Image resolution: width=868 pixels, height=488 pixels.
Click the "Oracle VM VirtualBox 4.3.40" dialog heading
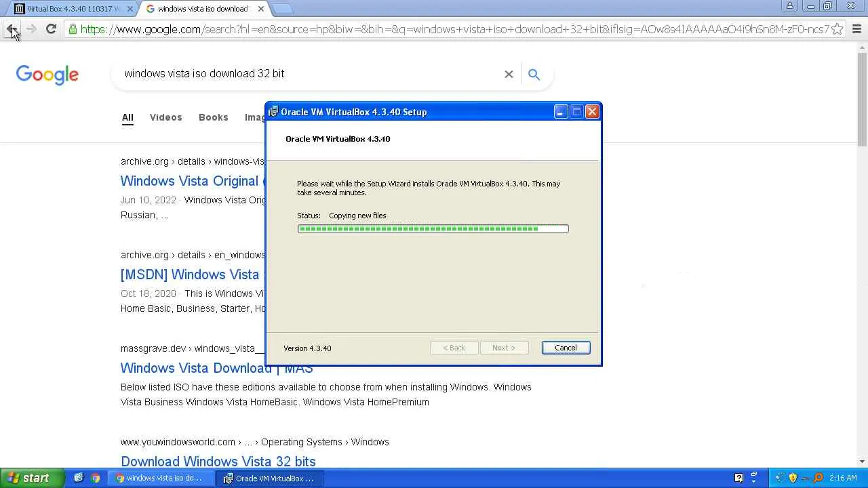point(338,139)
